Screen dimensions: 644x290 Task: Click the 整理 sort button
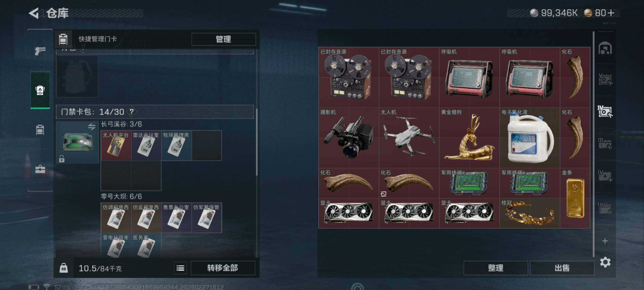(x=496, y=268)
